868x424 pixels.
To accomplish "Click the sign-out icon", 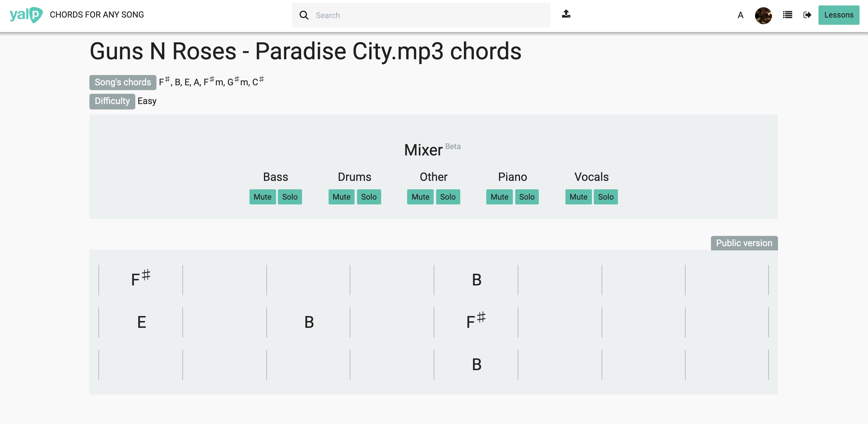I will (x=807, y=15).
